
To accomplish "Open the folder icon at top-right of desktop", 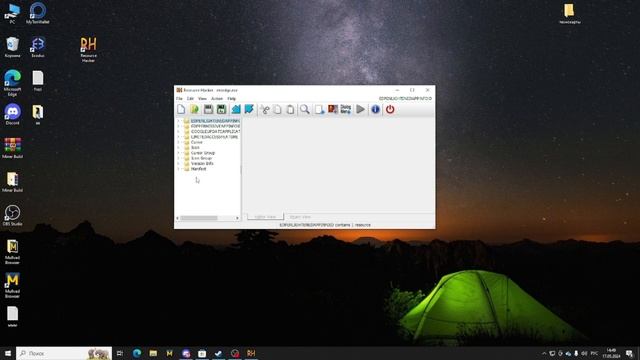I will [569, 13].
